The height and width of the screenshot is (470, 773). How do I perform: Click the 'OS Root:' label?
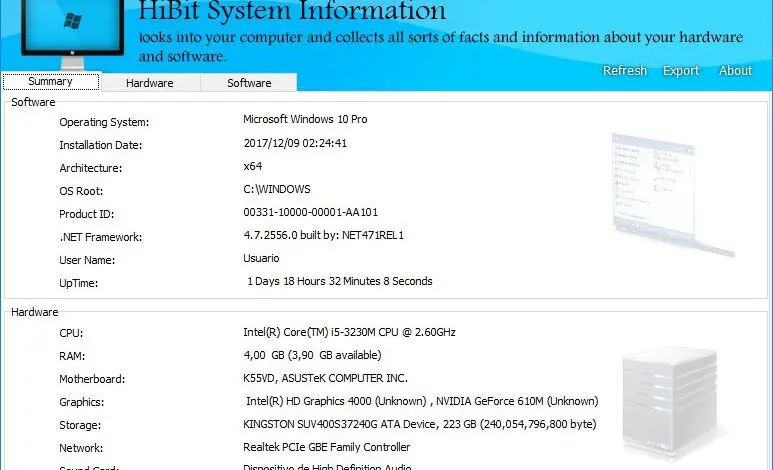[x=81, y=191]
